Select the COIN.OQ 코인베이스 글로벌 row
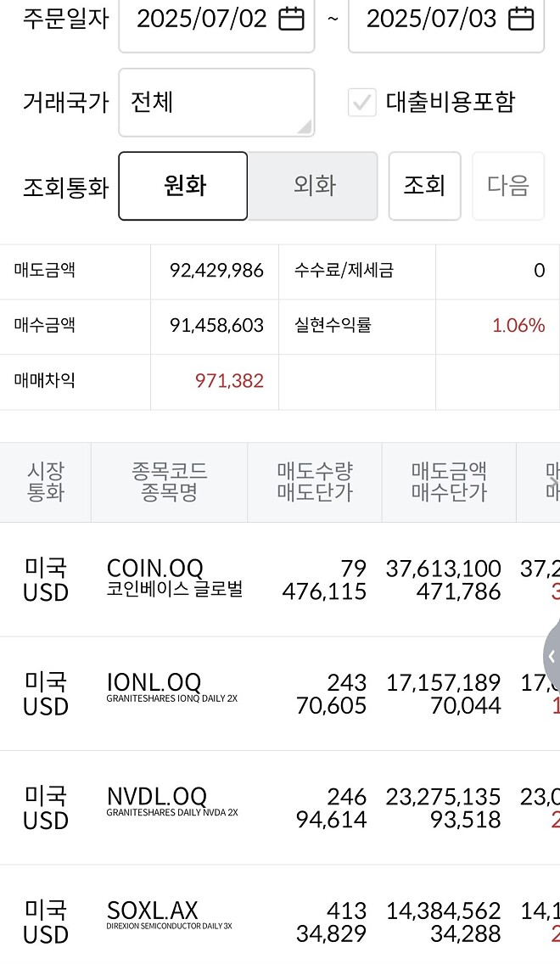Image resolution: width=560 pixels, height=964 pixels. 280,580
